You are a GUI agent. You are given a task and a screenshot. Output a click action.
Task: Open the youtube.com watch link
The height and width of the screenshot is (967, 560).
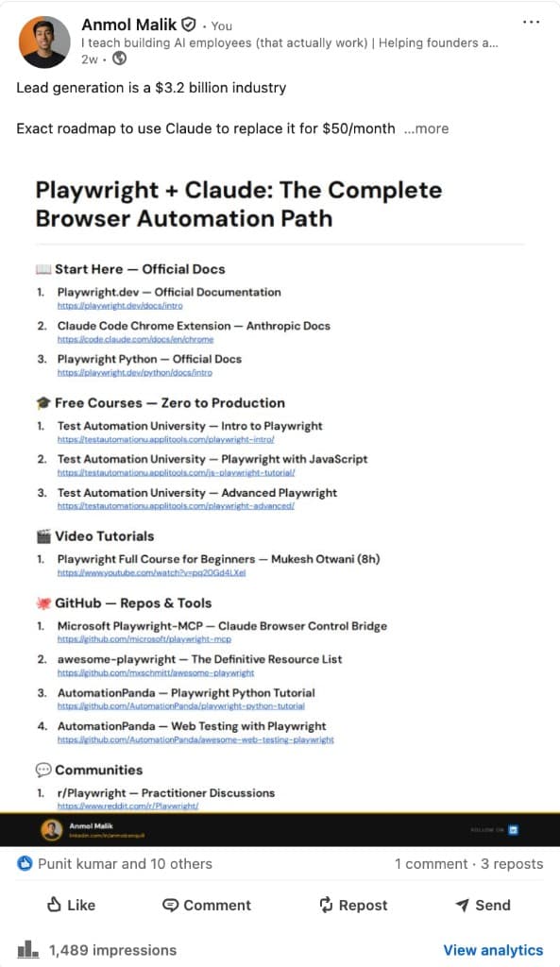point(152,572)
